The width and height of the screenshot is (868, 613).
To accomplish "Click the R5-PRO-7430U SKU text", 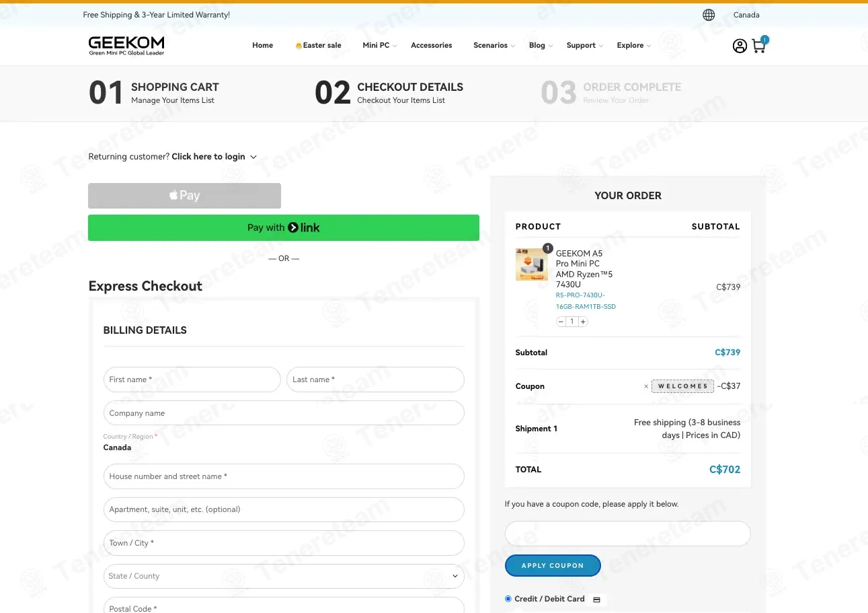I will [x=586, y=301].
